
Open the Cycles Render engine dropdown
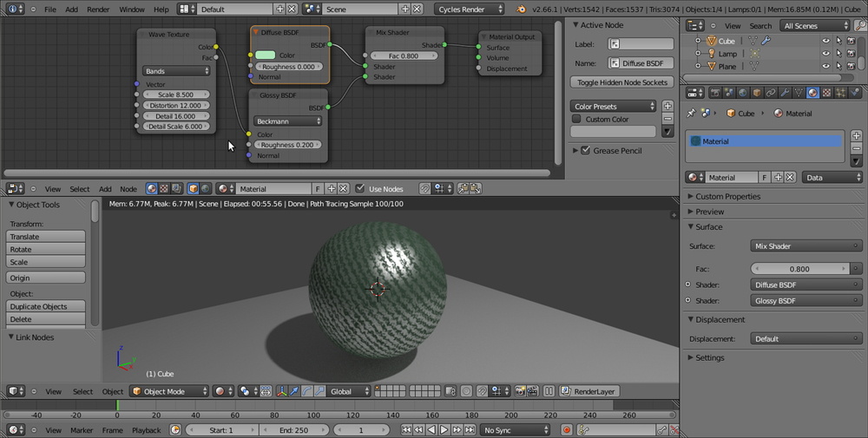click(x=469, y=9)
